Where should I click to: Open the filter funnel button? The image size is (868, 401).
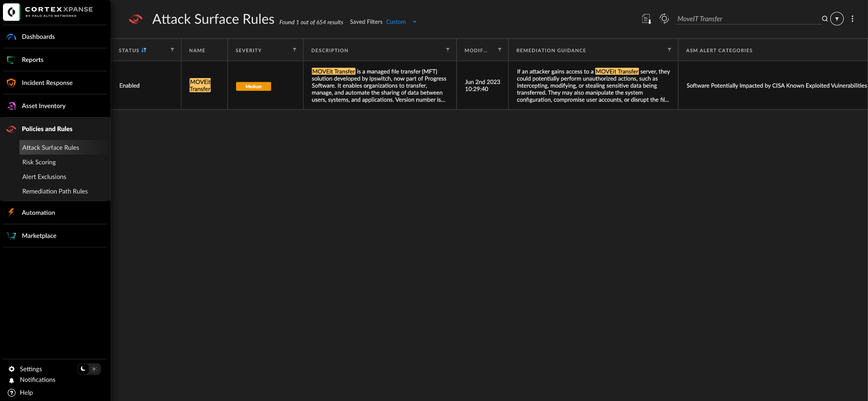[837, 19]
